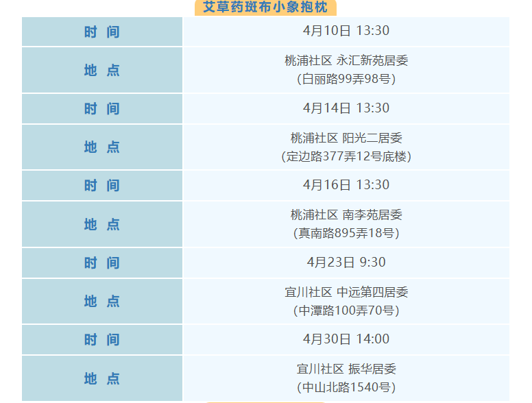The height and width of the screenshot is (403, 532).
Task: Select 宜川社区 中远第四居委 location text
Action: pos(346,293)
